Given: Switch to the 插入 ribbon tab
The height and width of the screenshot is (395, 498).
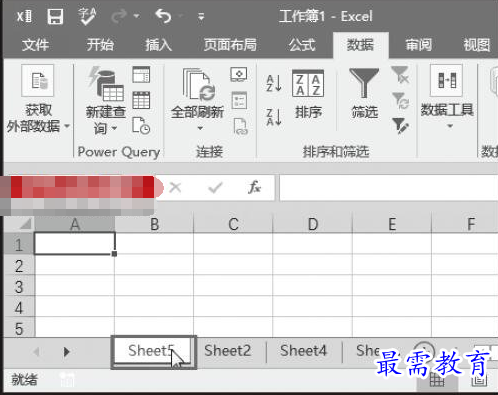Looking at the screenshot, I should coord(158,45).
